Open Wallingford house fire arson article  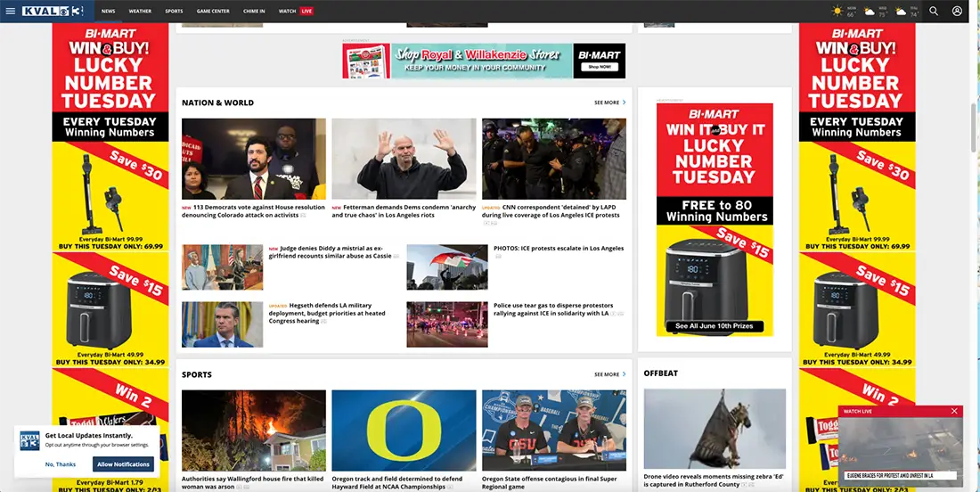click(x=252, y=482)
